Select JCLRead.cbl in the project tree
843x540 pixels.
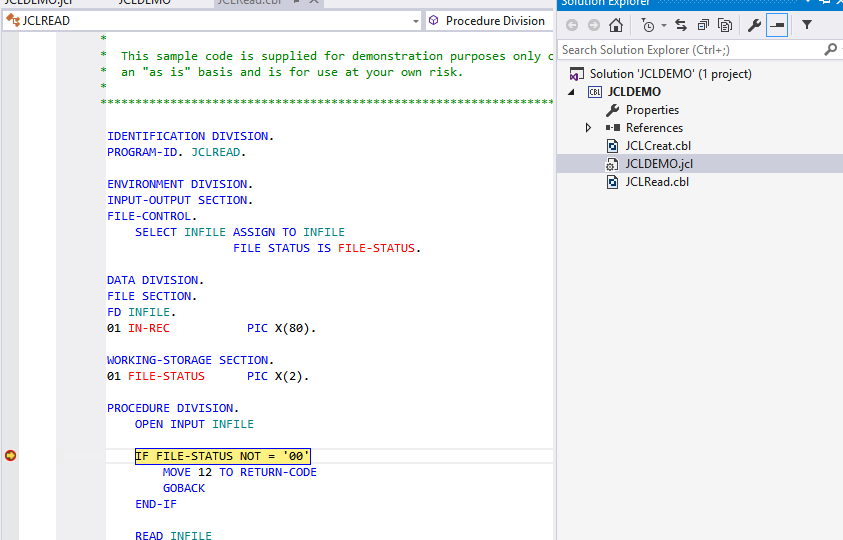[x=657, y=182]
